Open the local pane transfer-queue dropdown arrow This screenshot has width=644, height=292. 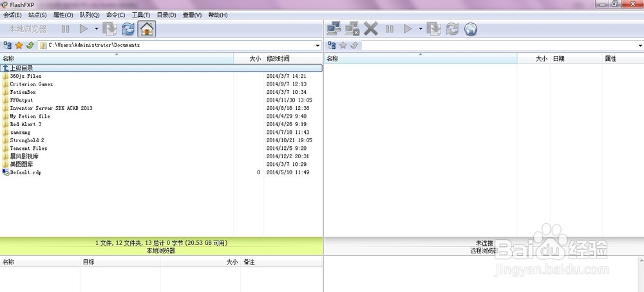click(97, 29)
